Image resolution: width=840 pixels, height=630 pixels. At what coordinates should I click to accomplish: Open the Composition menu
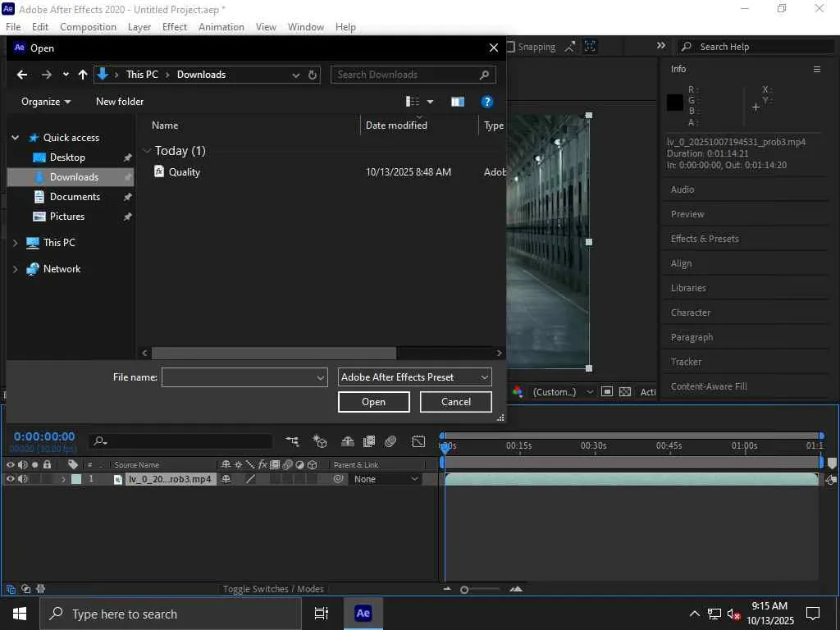coord(88,27)
